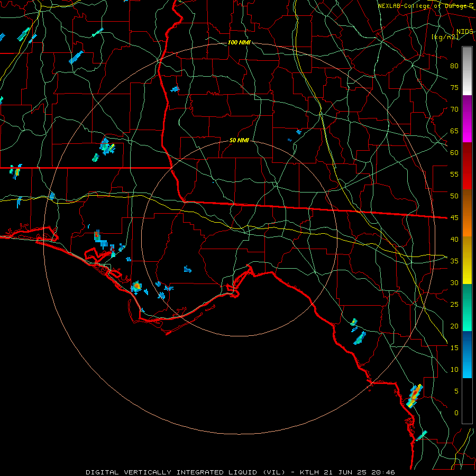Click the 30 value on the color scale
Viewport: 476px width, 476px height.
[454, 282]
